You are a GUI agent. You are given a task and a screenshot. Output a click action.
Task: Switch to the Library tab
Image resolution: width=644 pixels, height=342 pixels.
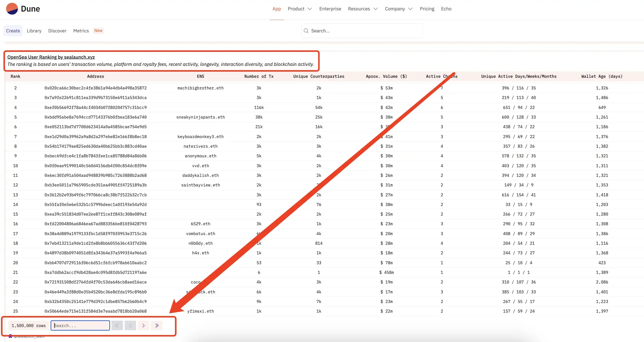(34, 31)
